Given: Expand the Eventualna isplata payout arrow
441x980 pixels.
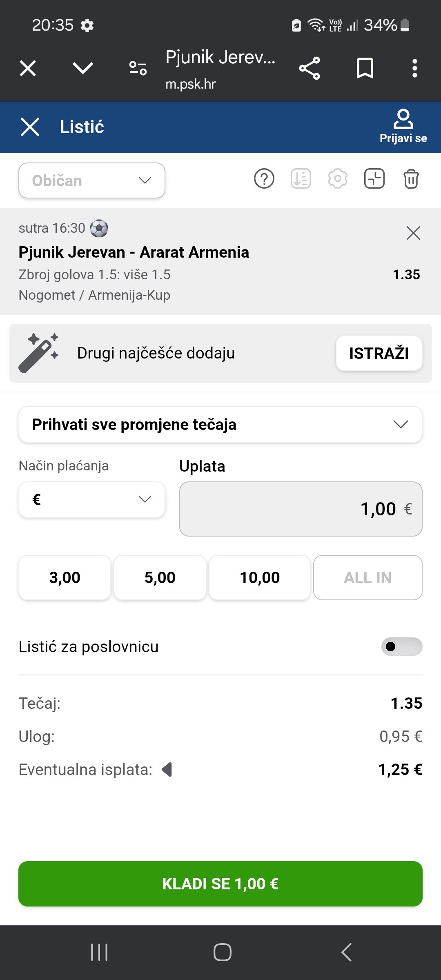Looking at the screenshot, I should 167,770.
